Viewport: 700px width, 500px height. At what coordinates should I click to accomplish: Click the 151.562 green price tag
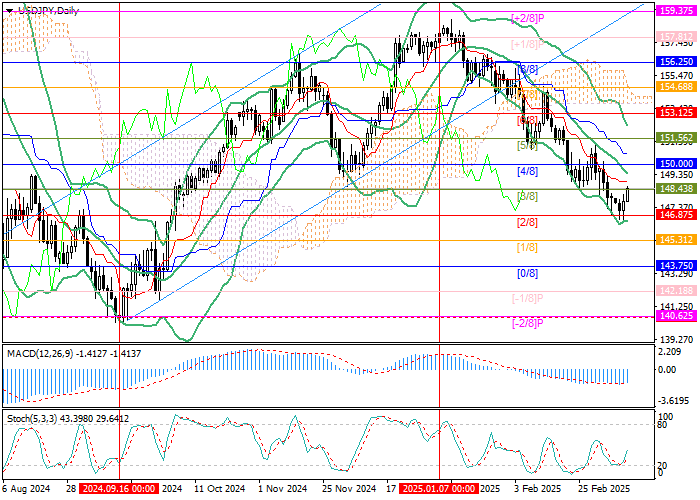tap(676, 138)
